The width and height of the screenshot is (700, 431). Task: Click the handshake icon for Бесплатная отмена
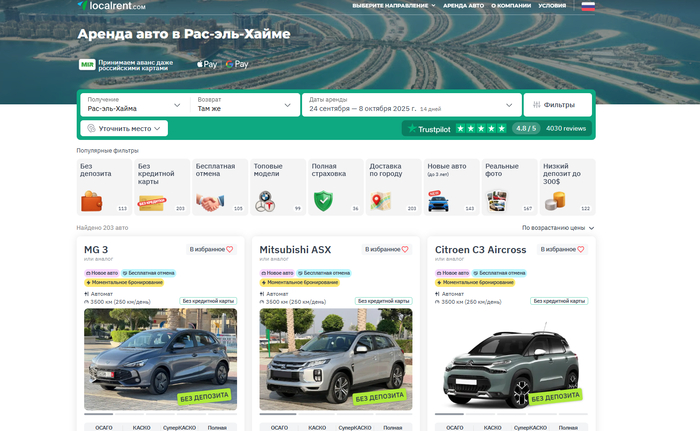coord(207,202)
